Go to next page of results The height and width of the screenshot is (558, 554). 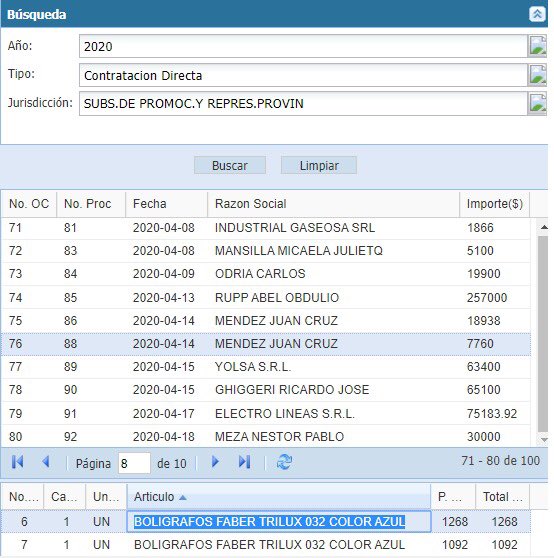click(x=215, y=462)
